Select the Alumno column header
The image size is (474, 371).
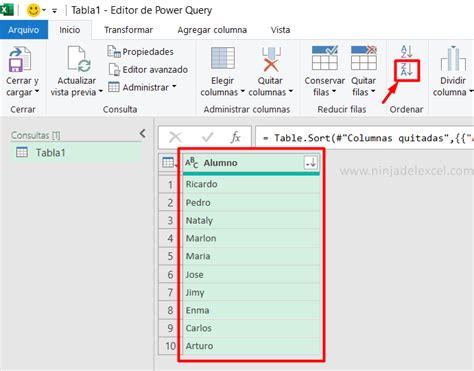pyautogui.click(x=251, y=163)
